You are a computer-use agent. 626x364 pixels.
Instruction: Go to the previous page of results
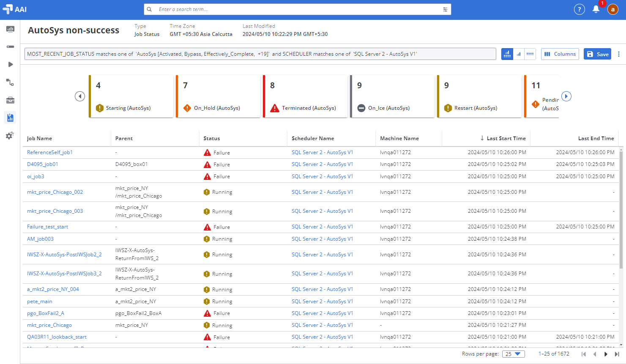pos(595,354)
